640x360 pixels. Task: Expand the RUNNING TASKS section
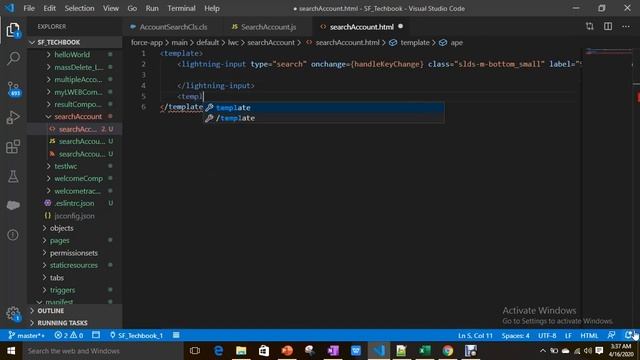coord(62,323)
